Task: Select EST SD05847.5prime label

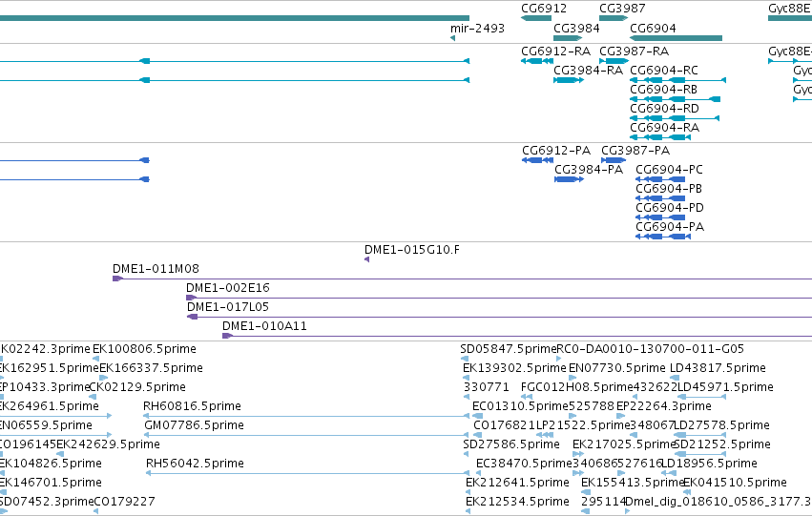Action: tap(508, 349)
